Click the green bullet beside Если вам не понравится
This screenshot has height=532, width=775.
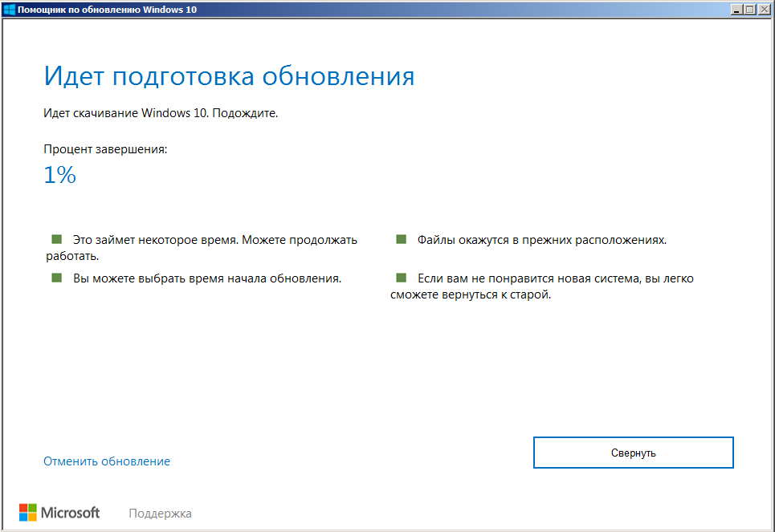click(x=402, y=278)
